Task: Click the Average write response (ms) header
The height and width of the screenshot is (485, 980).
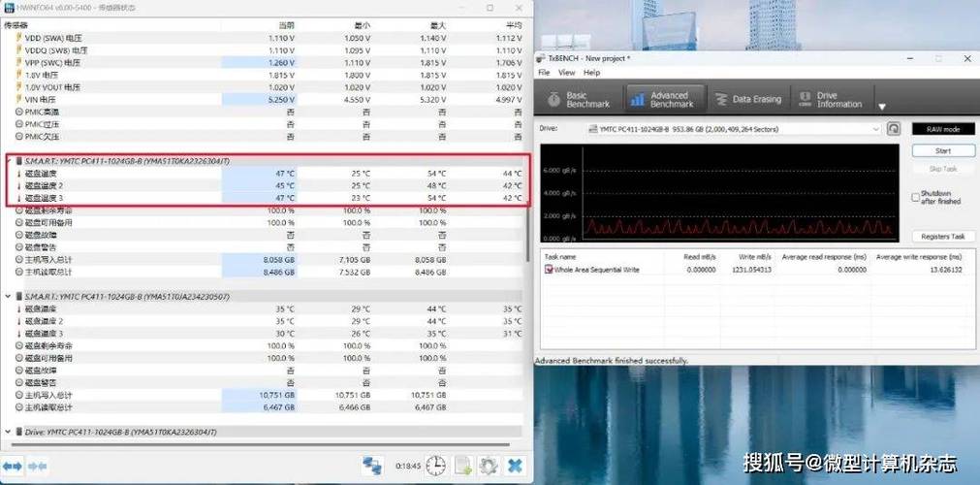Action: (919, 257)
